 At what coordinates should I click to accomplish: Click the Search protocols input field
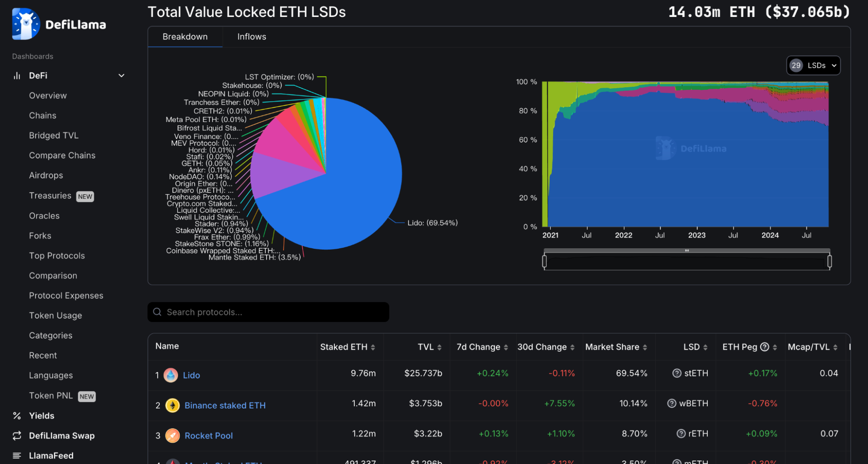(268, 312)
